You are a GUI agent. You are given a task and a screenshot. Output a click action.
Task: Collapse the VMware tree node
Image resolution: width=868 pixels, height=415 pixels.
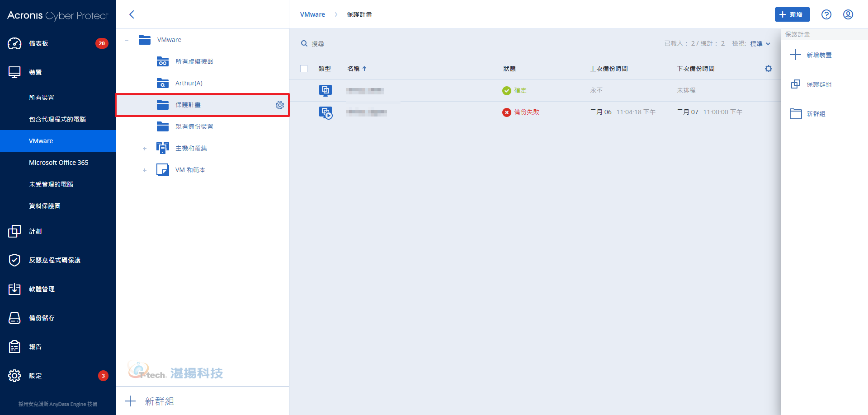pos(127,40)
